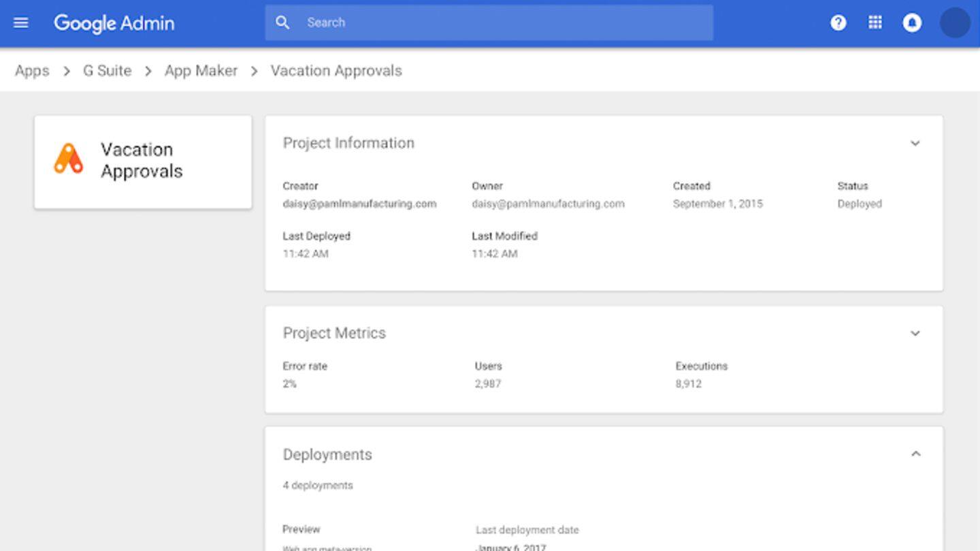
Task: Collapse the Project Metrics section chevron
Action: (915, 333)
